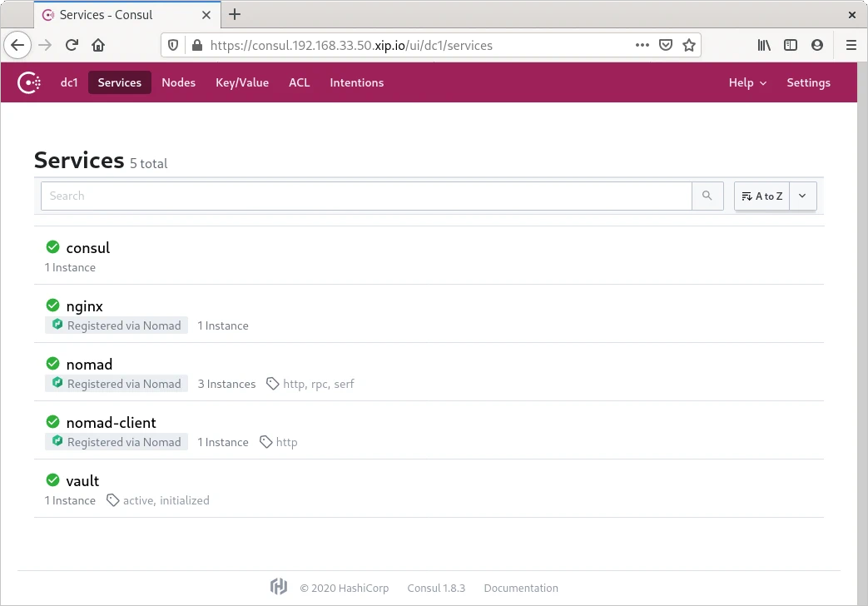Click the Consul logo icon

(x=30, y=82)
